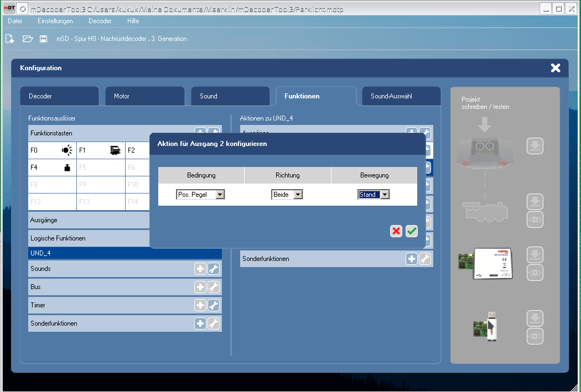Image resolution: width=581 pixels, height=392 pixels.
Task: Confirm dialog with the green checkmark
Action: click(411, 231)
